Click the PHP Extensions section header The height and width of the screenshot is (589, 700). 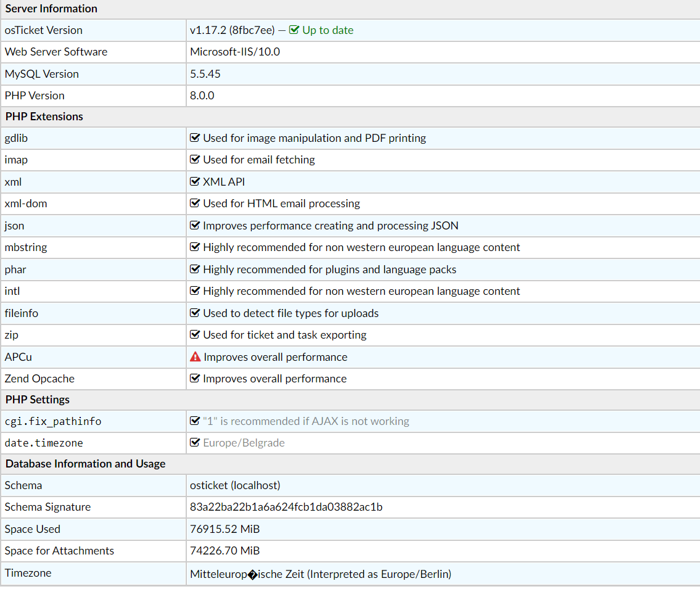pos(44,117)
